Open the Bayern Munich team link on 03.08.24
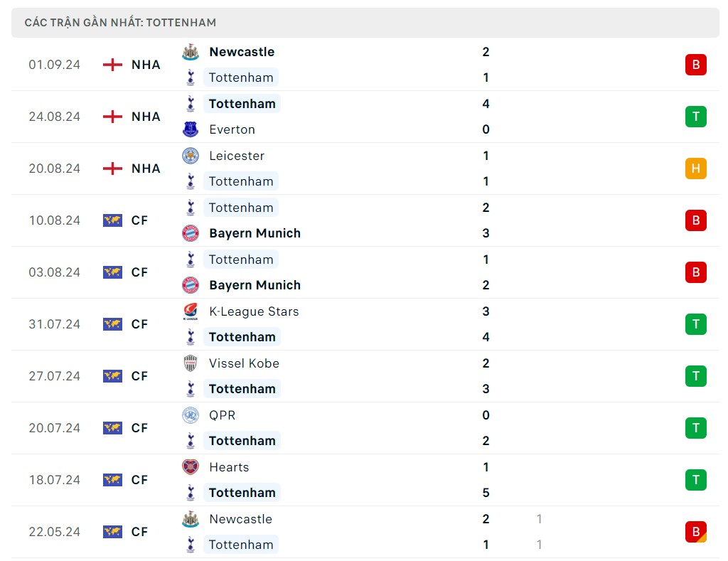The image size is (728, 561). tap(255, 285)
